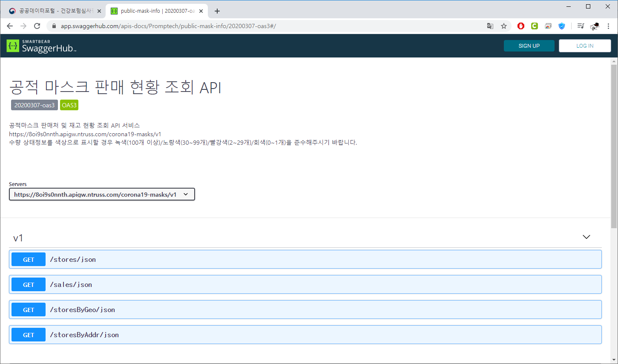Click the scrollbar down arrow

tap(614, 360)
